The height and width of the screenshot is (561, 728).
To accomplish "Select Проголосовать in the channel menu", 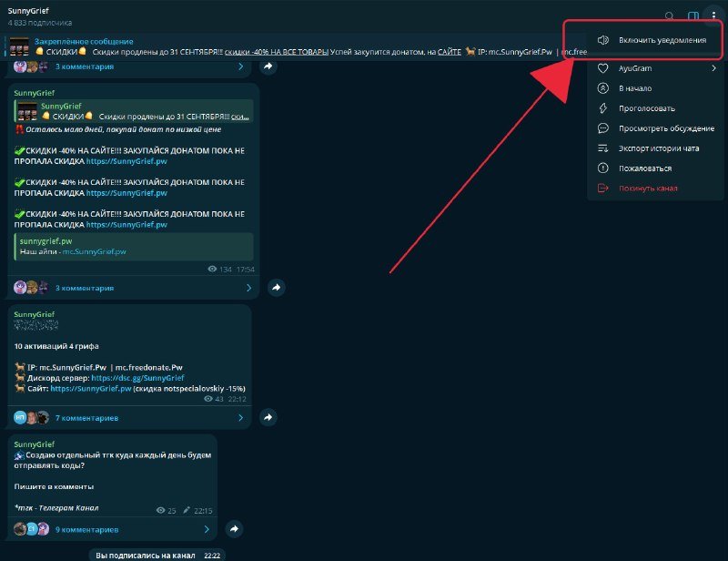I will click(x=654, y=108).
